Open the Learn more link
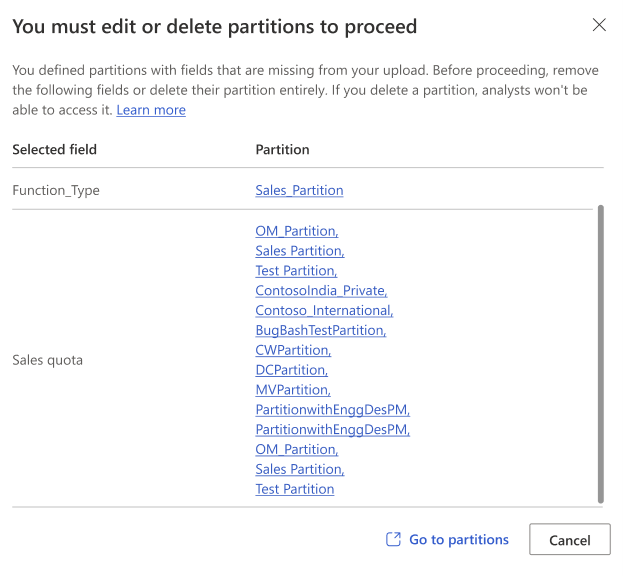 tap(151, 110)
